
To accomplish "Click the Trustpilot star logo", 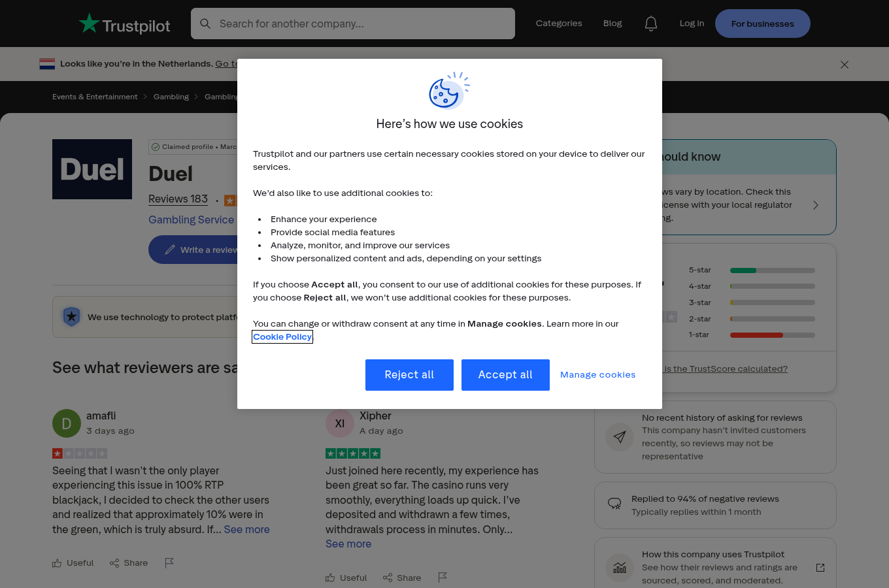I will (x=124, y=24).
